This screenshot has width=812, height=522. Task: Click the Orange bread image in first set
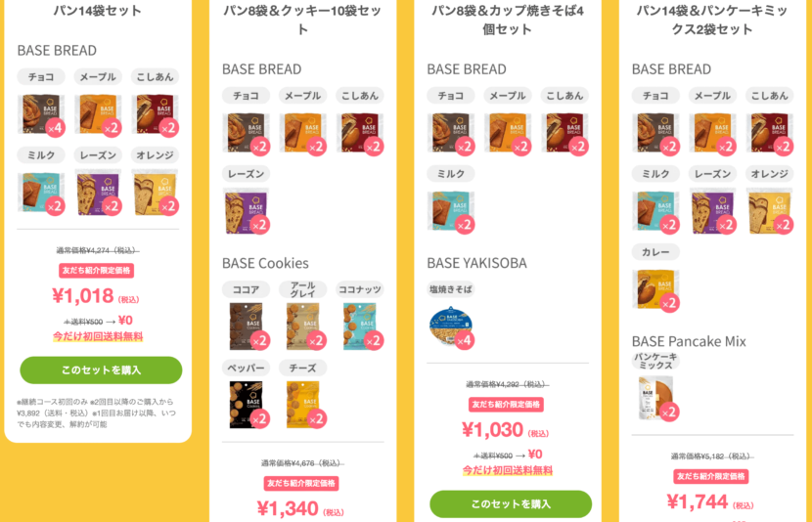pos(155,193)
